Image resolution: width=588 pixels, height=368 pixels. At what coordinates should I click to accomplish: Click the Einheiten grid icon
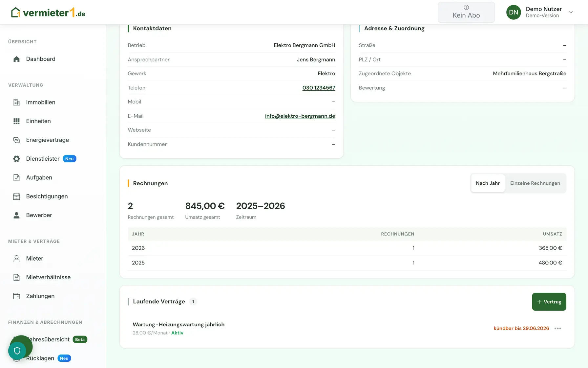click(16, 121)
